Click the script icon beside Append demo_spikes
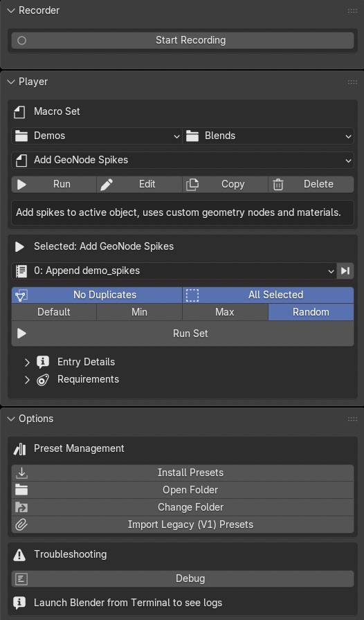Screen dimensions: 364x620 click(x=21, y=271)
